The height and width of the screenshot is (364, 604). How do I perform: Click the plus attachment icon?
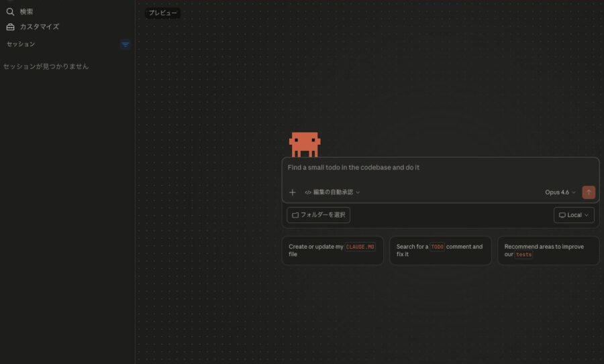point(293,192)
